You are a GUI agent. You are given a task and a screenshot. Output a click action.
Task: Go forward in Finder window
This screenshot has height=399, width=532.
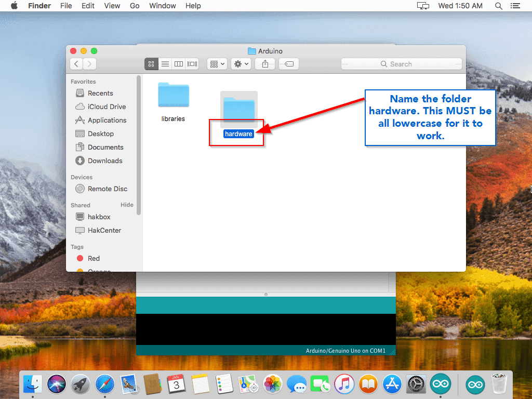pyautogui.click(x=89, y=64)
